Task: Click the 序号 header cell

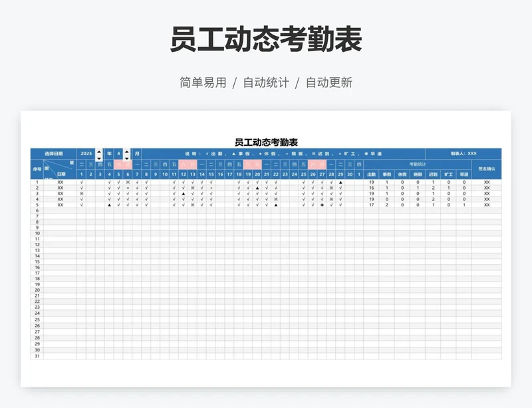Action: (x=37, y=169)
